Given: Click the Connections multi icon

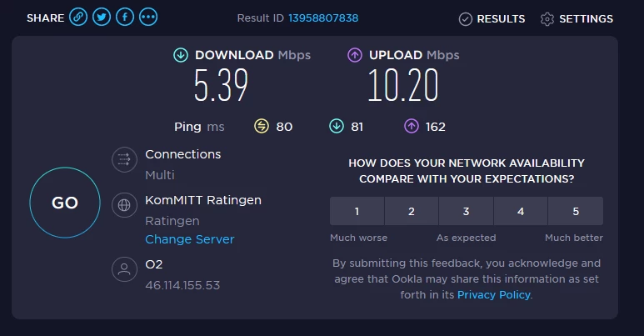Looking at the screenshot, I should tap(124, 158).
